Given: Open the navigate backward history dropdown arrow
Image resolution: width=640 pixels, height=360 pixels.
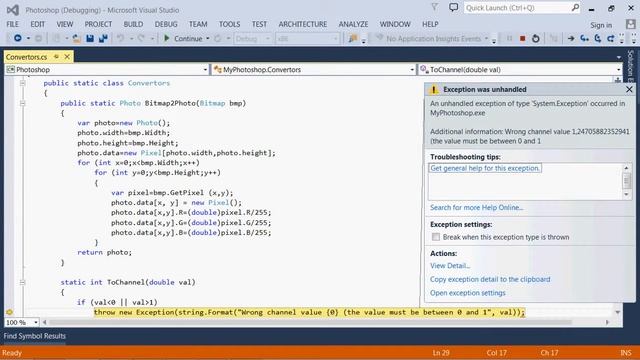Looking at the screenshot, I should pyautogui.click(x=28, y=38).
